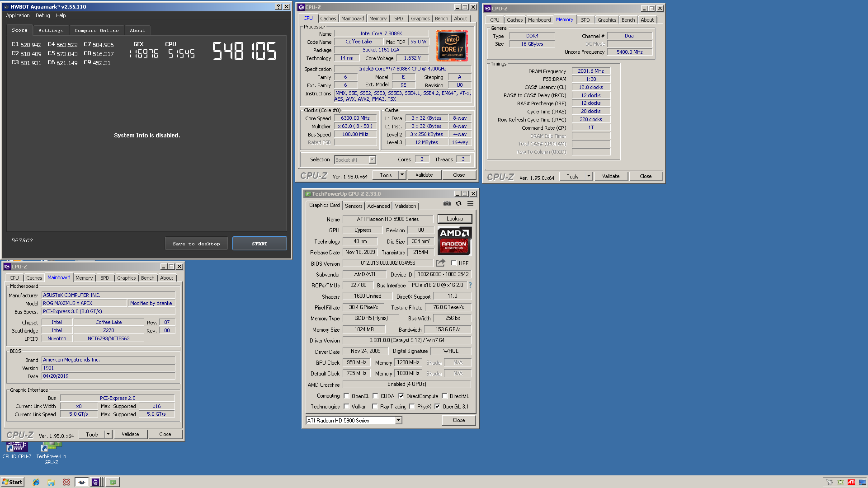
Task: Click the Intel Core i7 logo in CPU-Z
Action: pyautogui.click(x=452, y=46)
